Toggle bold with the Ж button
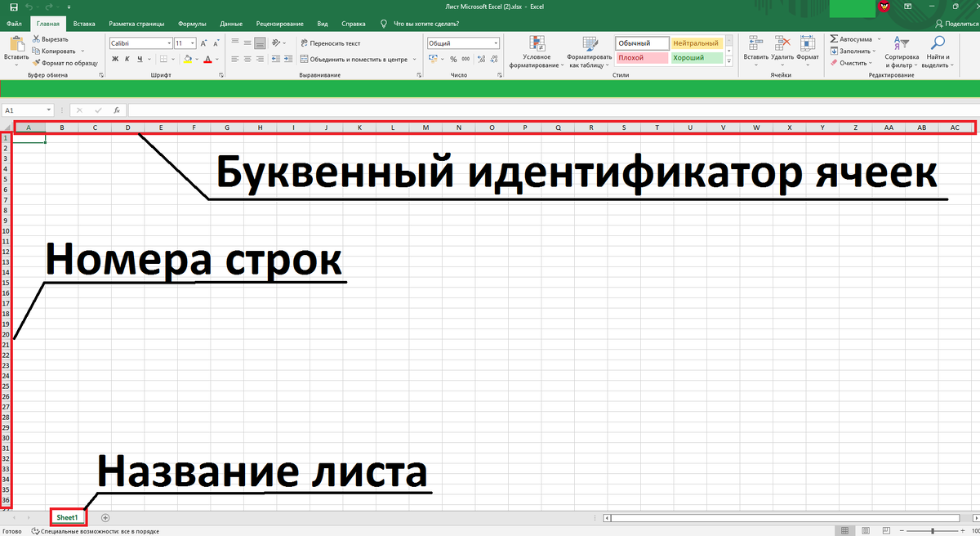980x536 pixels. 115,59
